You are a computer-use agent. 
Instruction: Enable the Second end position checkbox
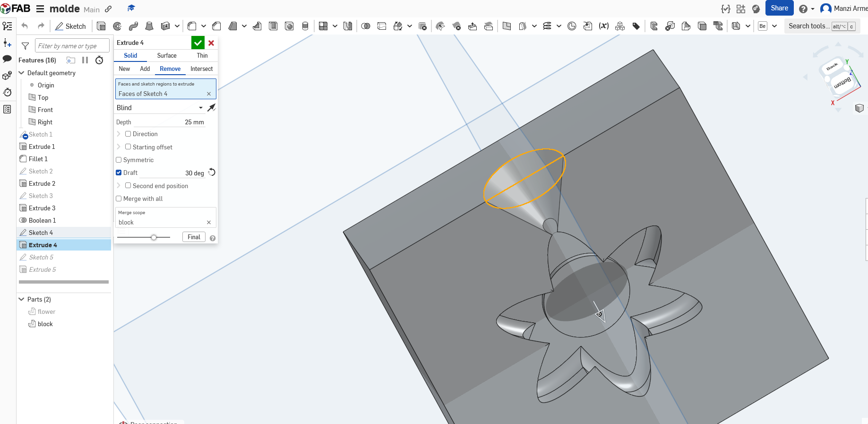point(128,185)
